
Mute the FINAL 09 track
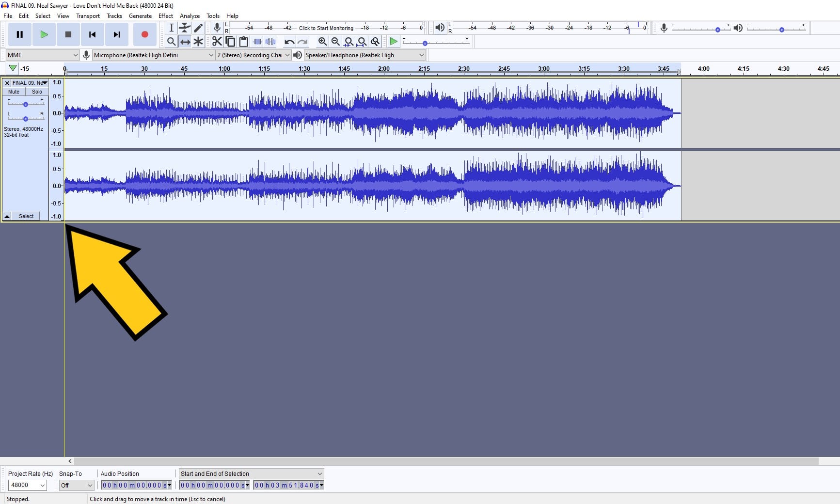[x=13, y=92]
